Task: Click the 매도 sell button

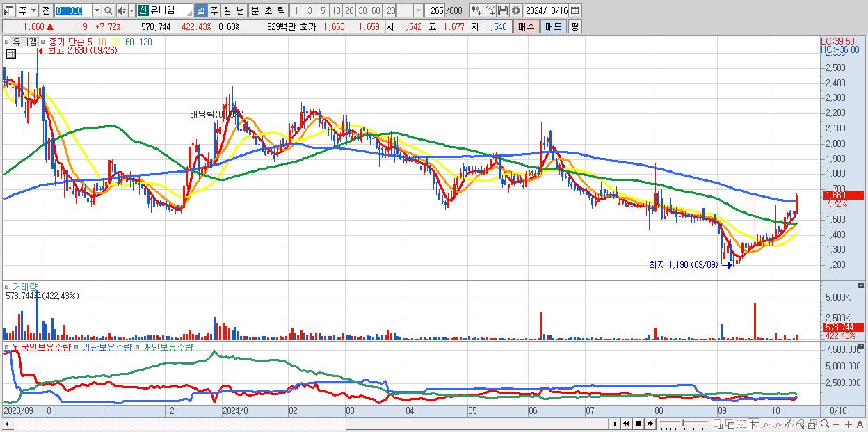Action: point(552,26)
